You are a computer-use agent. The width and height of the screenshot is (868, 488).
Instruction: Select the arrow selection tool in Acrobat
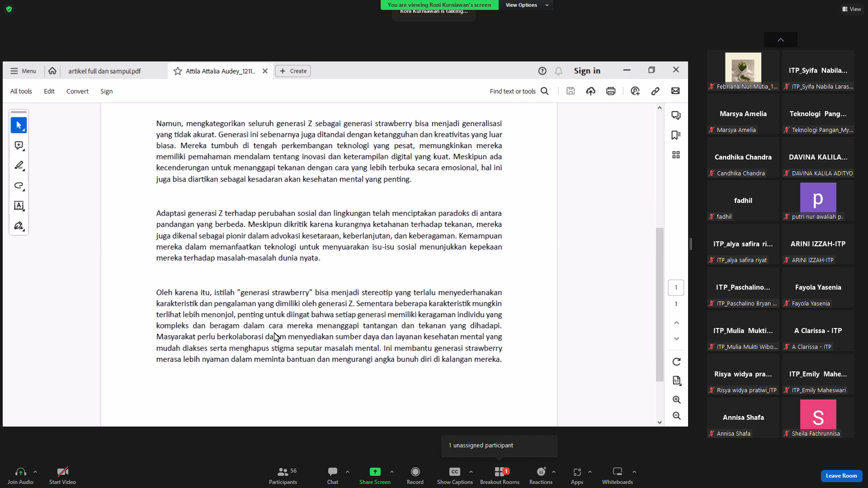19,125
